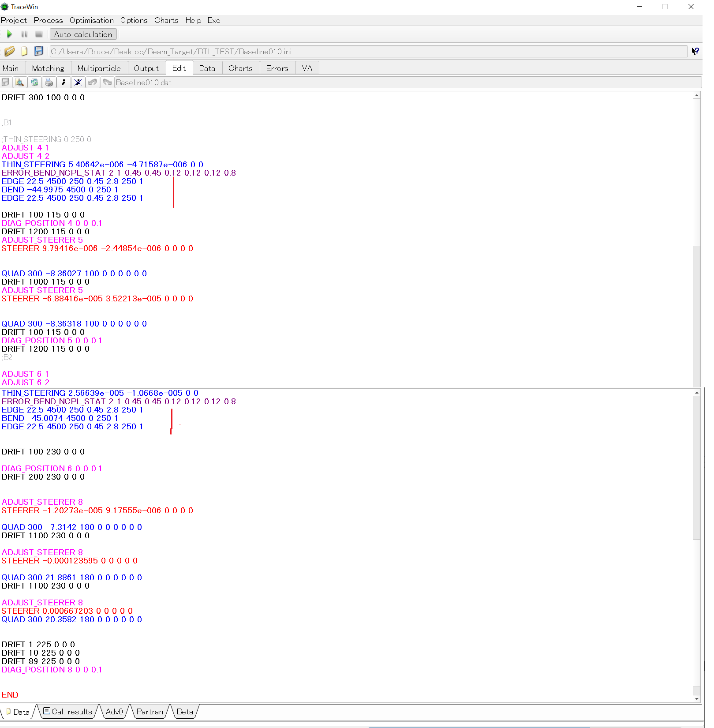The height and width of the screenshot is (728, 714).
Task: Open the Optimisation menu
Action: (91, 20)
